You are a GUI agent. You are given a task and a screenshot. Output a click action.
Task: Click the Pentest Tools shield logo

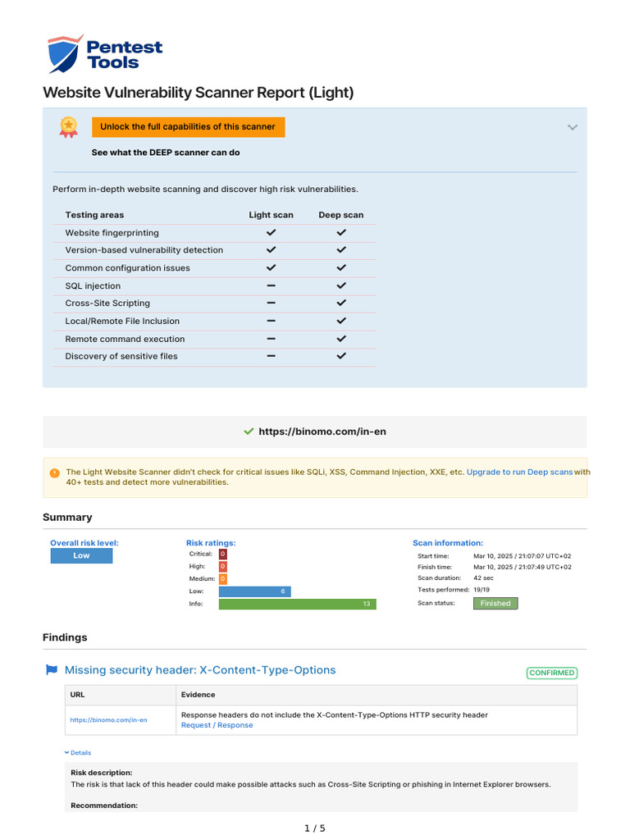pyautogui.click(x=66, y=53)
